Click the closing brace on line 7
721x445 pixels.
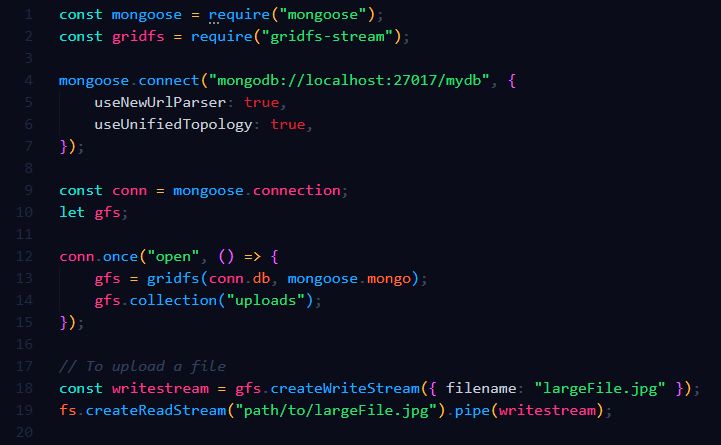[x=63, y=146]
